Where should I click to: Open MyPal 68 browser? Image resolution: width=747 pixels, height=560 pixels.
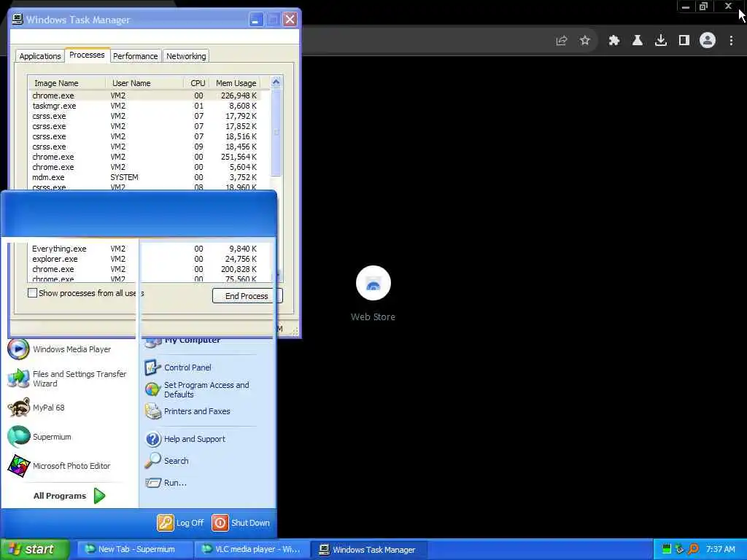click(36, 408)
